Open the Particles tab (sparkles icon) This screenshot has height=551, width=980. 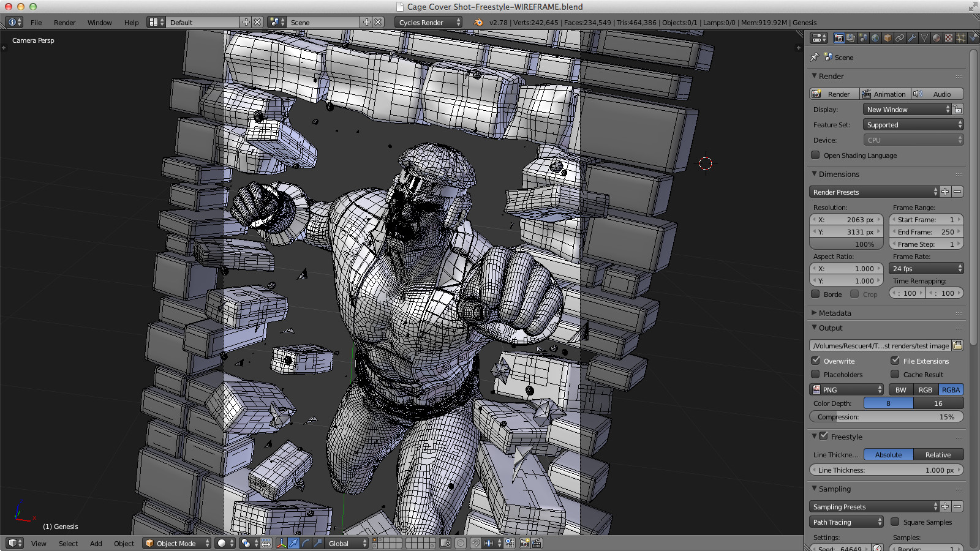point(961,38)
